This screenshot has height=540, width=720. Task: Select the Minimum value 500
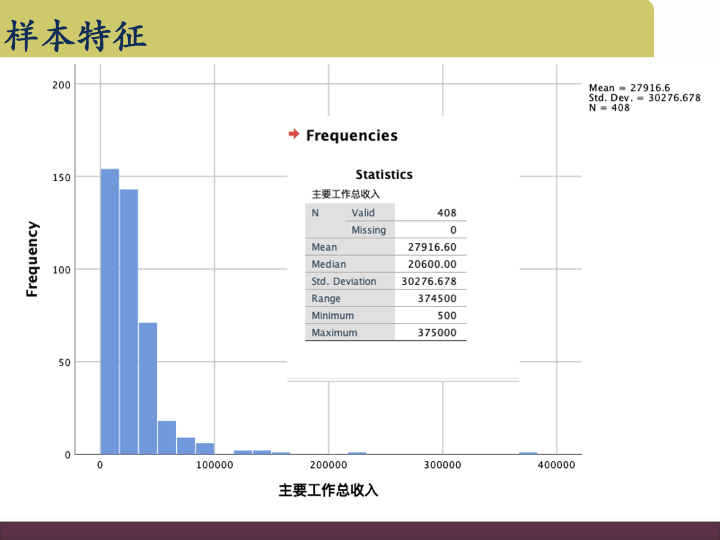[x=446, y=316]
